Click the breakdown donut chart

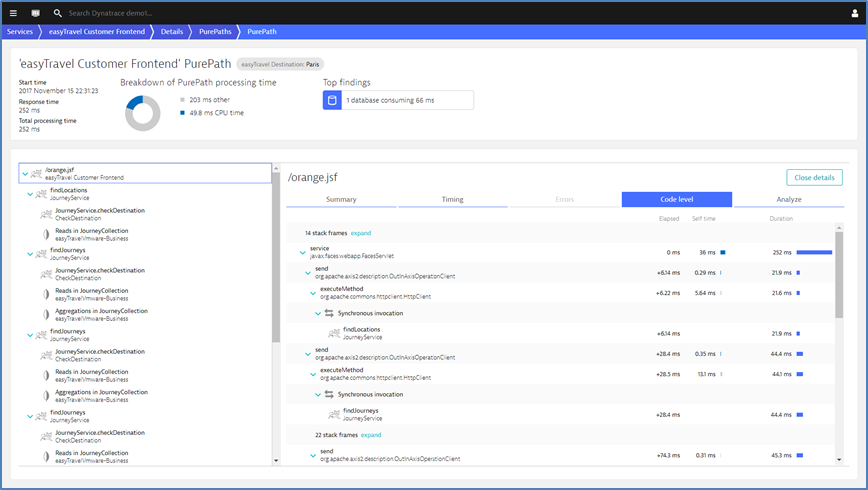pyautogui.click(x=142, y=113)
